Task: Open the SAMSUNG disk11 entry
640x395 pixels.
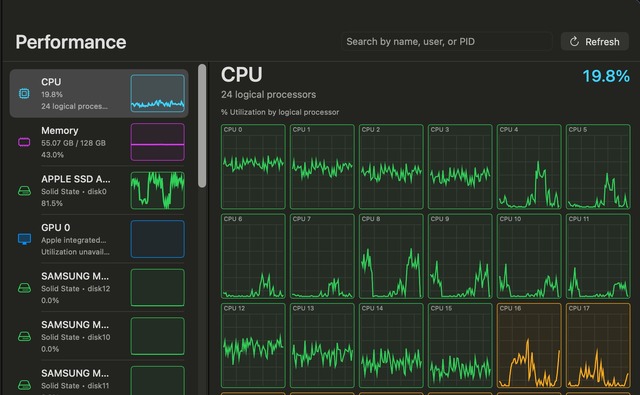Action: tap(99, 378)
